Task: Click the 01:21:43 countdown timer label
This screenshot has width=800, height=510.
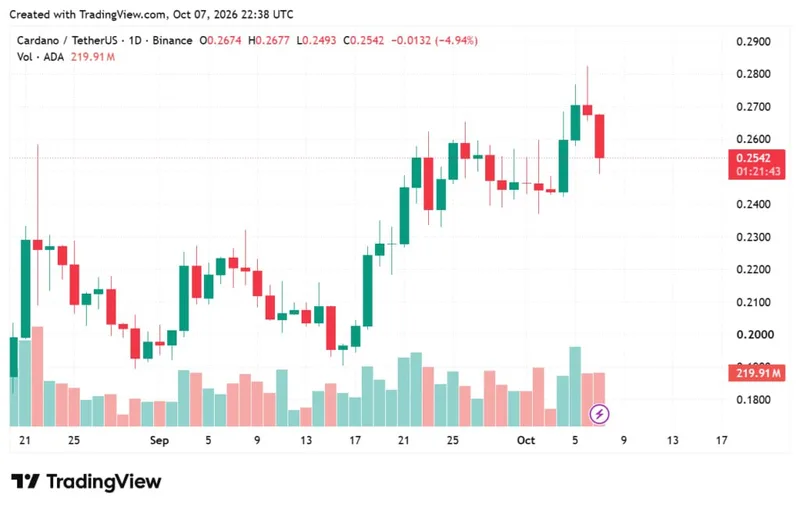Action: tap(758, 172)
